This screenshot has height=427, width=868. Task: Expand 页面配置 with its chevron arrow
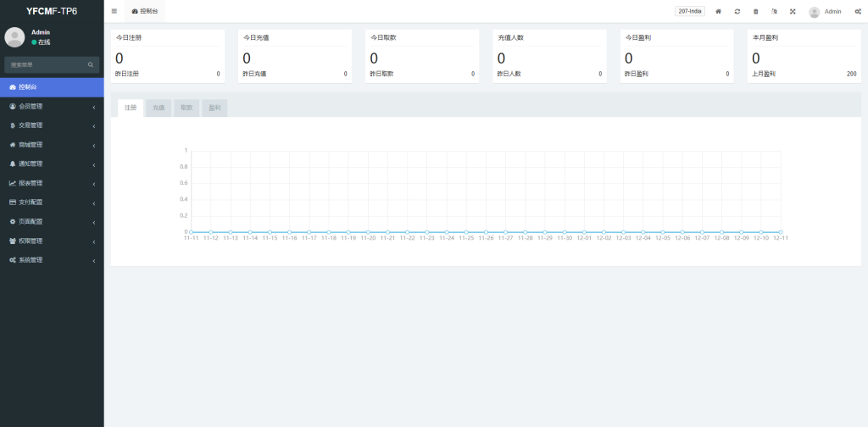click(x=94, y=223)
